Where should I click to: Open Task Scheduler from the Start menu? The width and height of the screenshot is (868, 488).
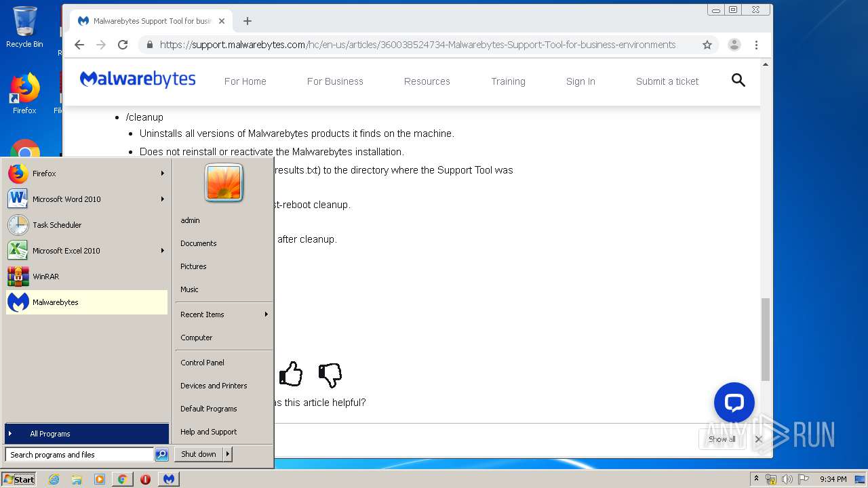tap(86, 225)
